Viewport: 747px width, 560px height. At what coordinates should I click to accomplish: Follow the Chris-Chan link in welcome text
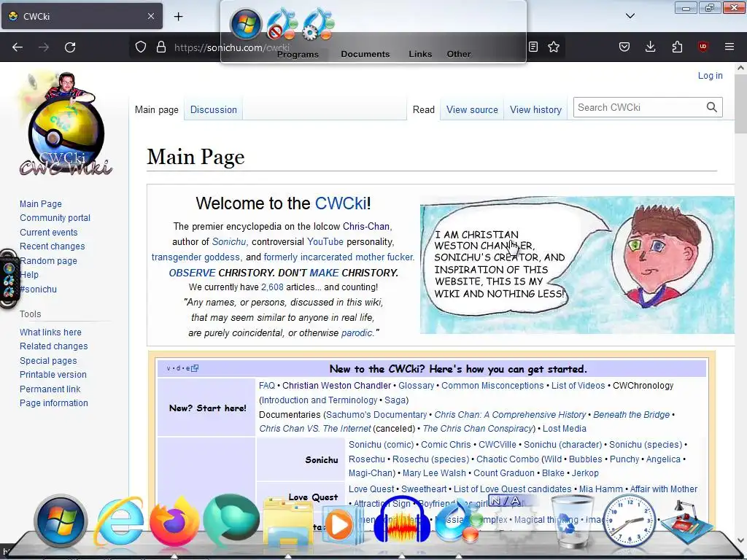(366, 226)
